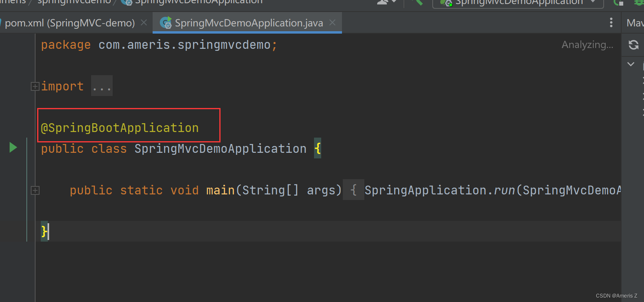
Task: Open the editor tabs three-dot options menu
Action: click(611, 23)
